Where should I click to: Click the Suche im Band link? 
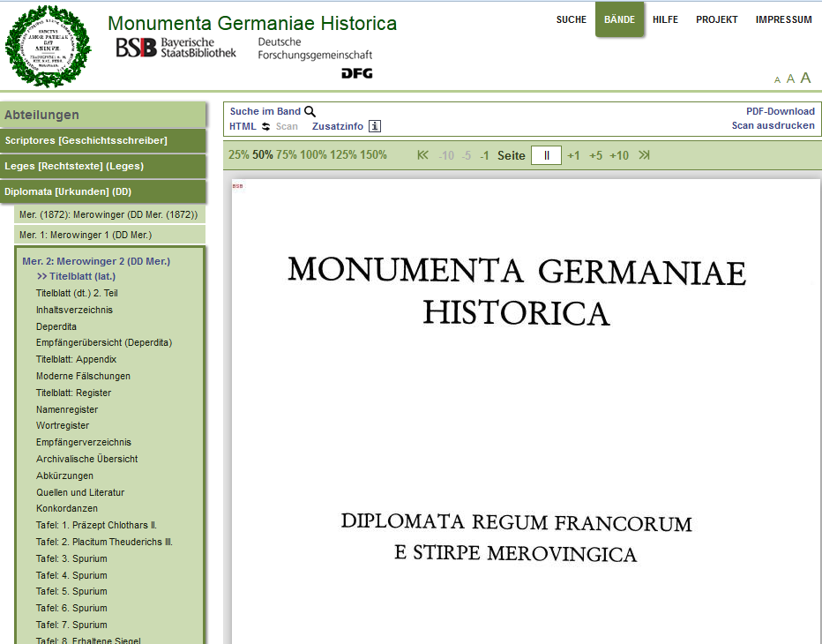265,111
